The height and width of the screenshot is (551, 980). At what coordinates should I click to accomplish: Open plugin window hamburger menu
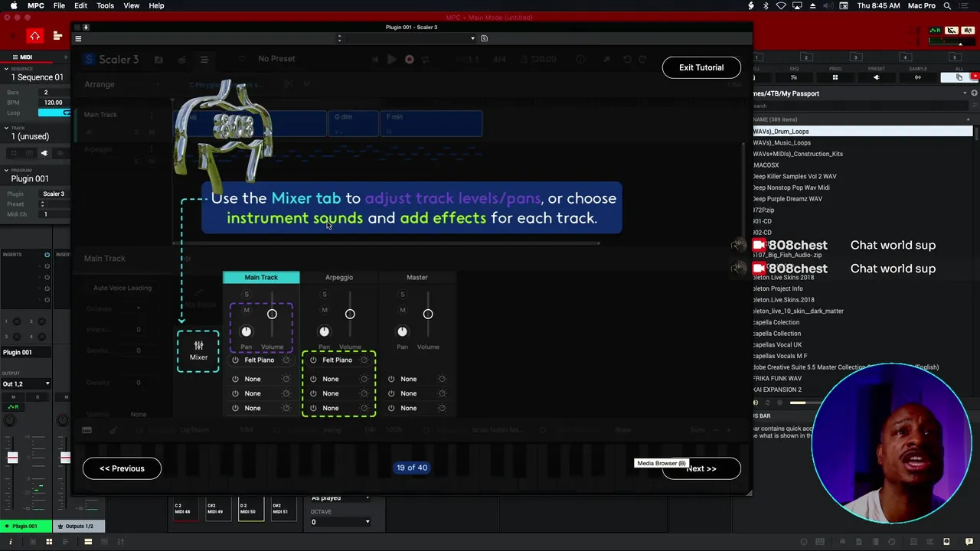pyautogui.click(x=77, y=38)
